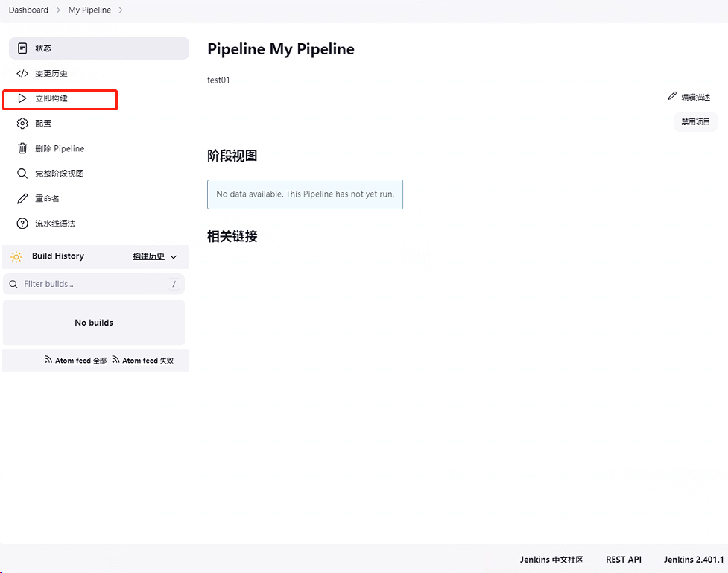Click the Build History title

tap(58, 256)
